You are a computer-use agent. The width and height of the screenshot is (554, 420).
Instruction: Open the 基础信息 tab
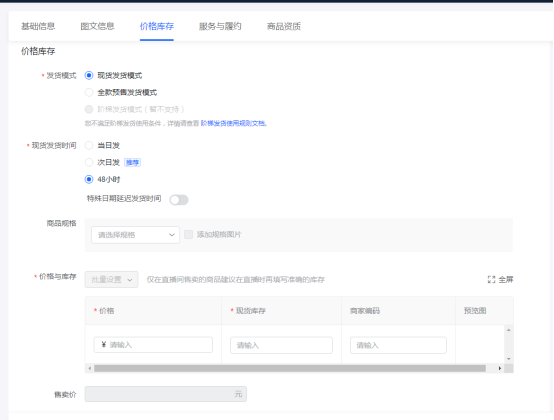click(38, 26)
